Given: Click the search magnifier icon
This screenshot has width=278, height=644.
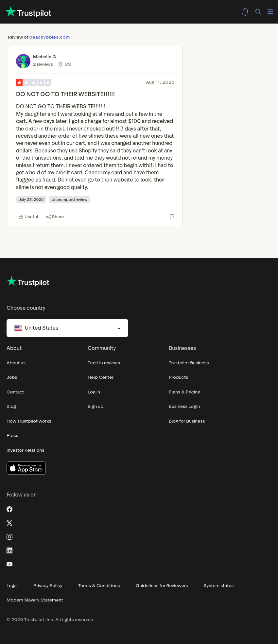Looking at the screenshot, I should (258, 12).
